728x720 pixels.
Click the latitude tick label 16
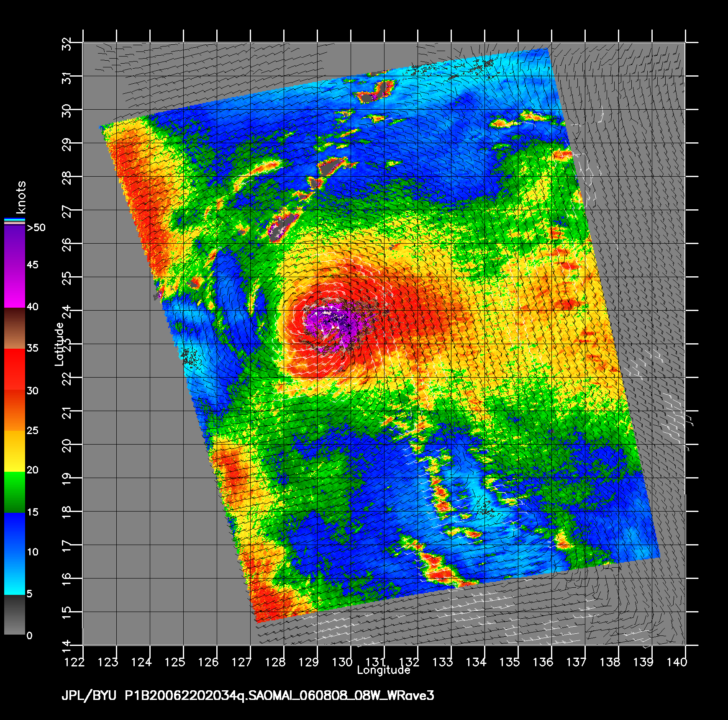(67, 579)
